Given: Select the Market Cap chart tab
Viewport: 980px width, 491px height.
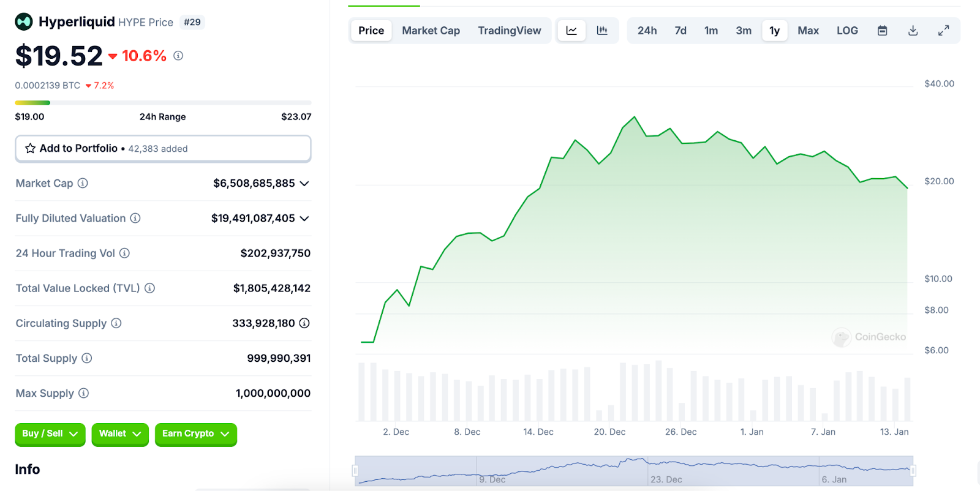Looking at the screenshot, I should click(x=431, y=31).
